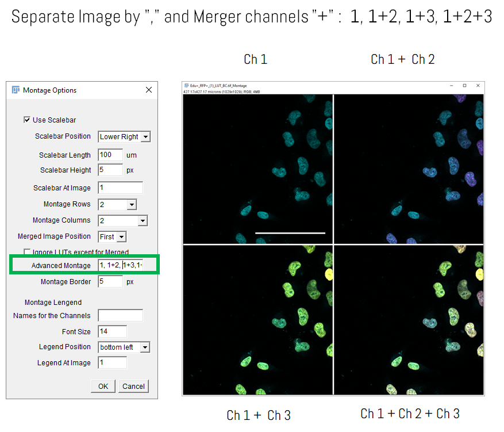Click the ImageJ icon on Montage Options title bar
504x432 pixels.
click(x=16, y=90)
